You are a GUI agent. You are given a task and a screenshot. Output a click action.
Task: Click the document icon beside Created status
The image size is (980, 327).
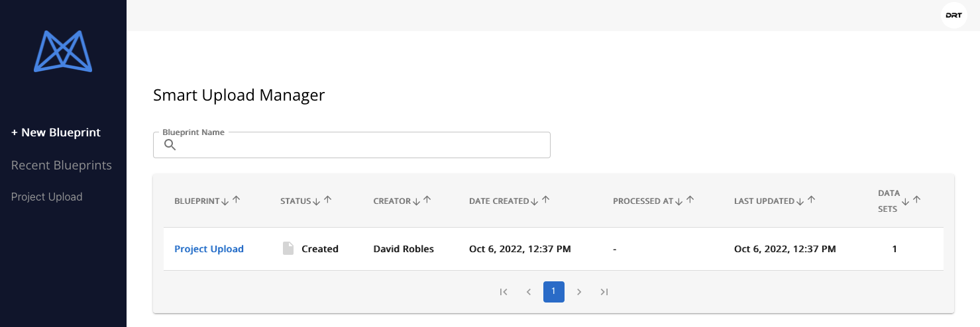click(288, 249)
